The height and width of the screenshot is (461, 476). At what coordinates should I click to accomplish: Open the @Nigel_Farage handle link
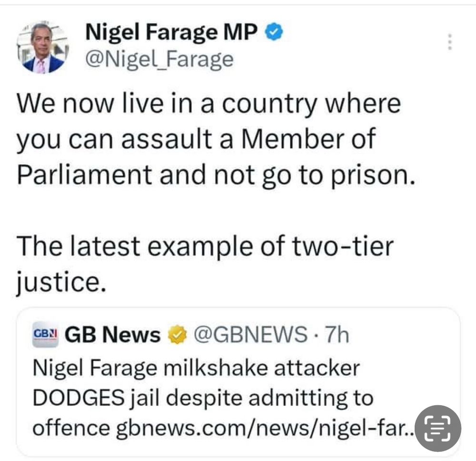click(159, 59)
